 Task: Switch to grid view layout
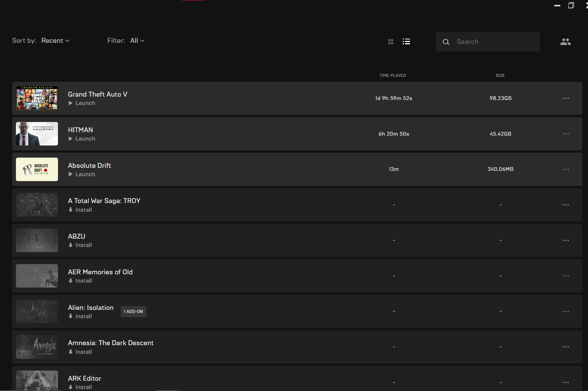click(391, 42)
